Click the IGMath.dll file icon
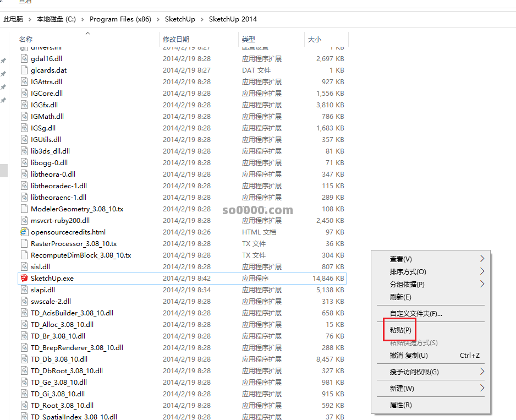This screenshot has width=516, height=420. [24, 116]
